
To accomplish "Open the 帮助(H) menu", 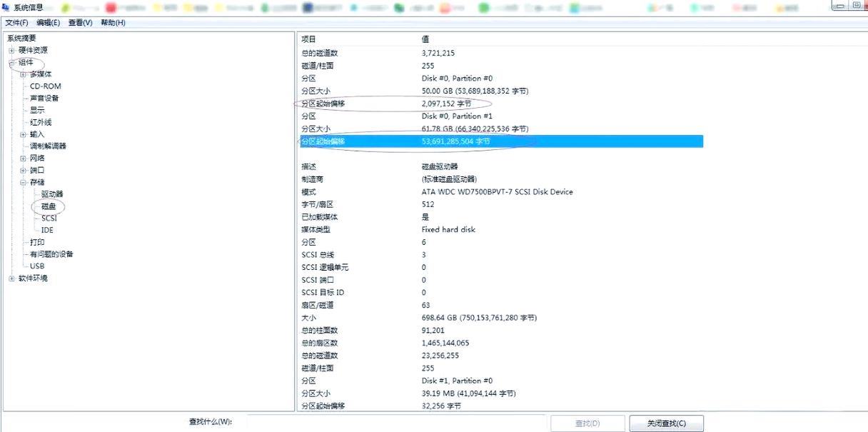I will click(113, 22).
